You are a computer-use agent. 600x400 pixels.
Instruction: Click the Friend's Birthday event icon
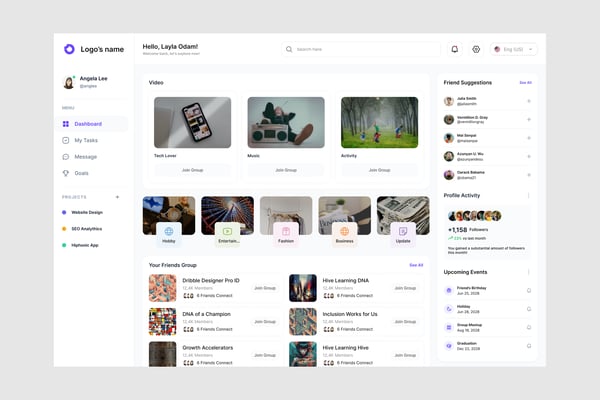tap(449, 291)
